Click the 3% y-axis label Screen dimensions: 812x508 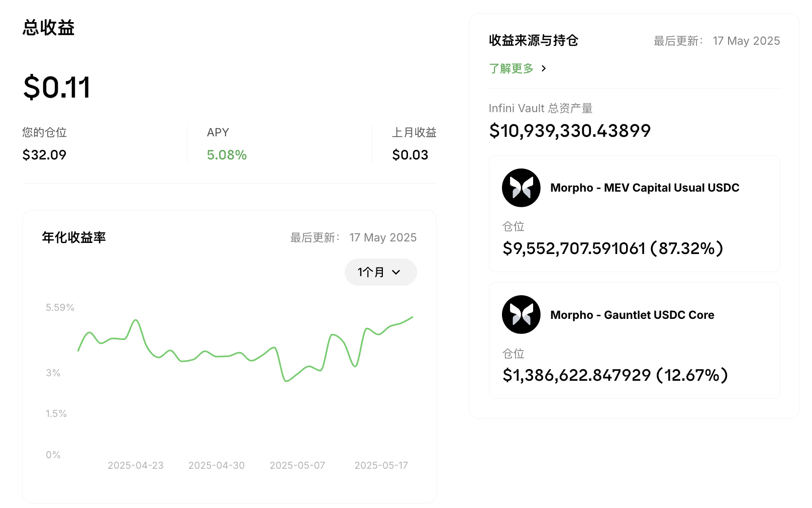pyautogui.click(x=53, y=373)
